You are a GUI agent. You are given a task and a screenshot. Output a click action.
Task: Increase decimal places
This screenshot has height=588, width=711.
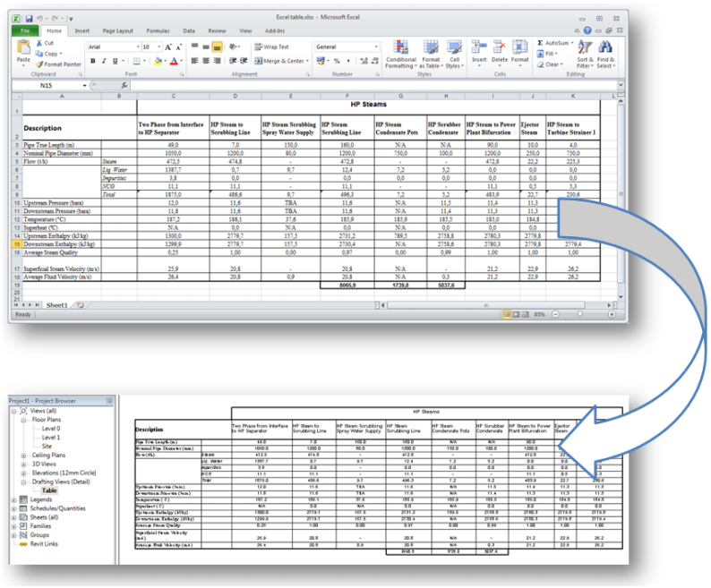pyautogui.click(x=364, y=61)
